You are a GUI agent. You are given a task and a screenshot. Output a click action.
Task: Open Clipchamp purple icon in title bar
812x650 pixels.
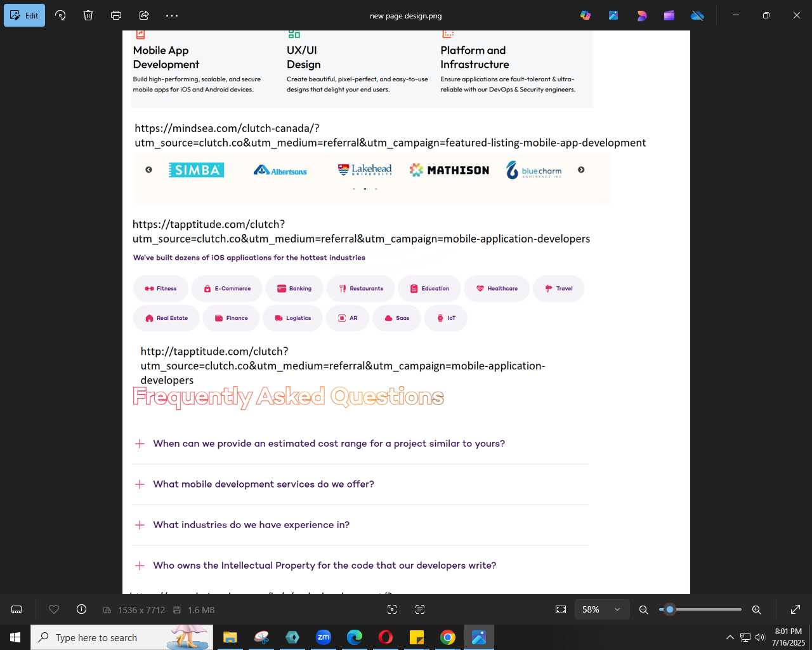coord(669,15)
